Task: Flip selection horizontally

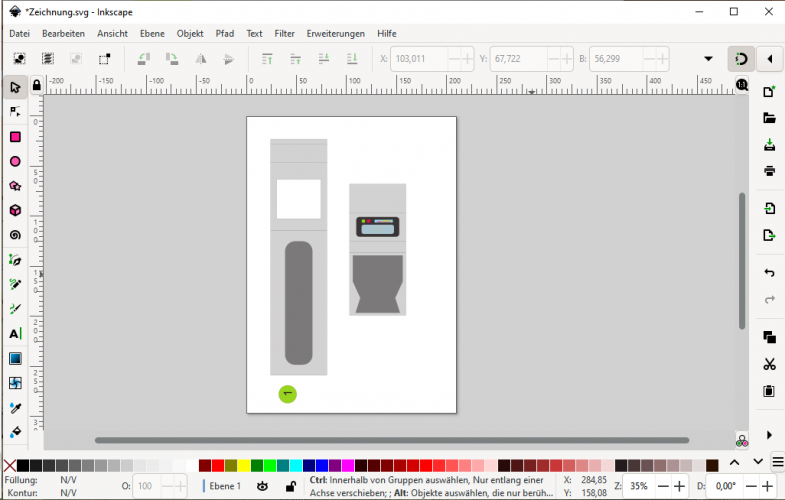Action: 201,59
